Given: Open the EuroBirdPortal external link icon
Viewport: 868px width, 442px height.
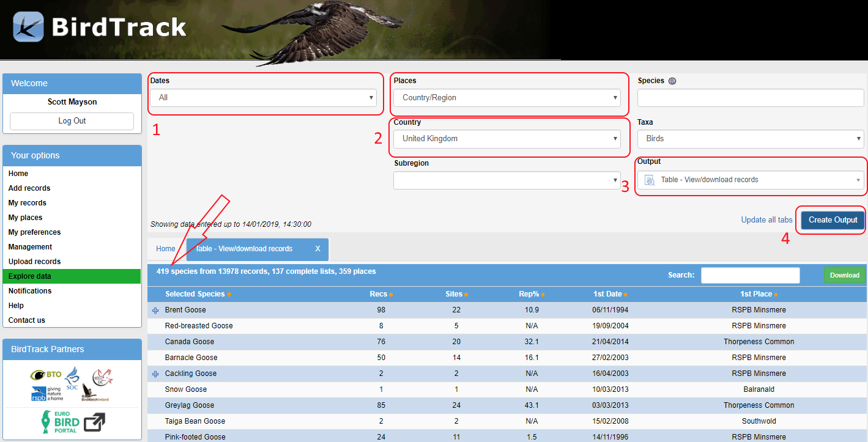Looking at the screenshot, I should (94, 422).
